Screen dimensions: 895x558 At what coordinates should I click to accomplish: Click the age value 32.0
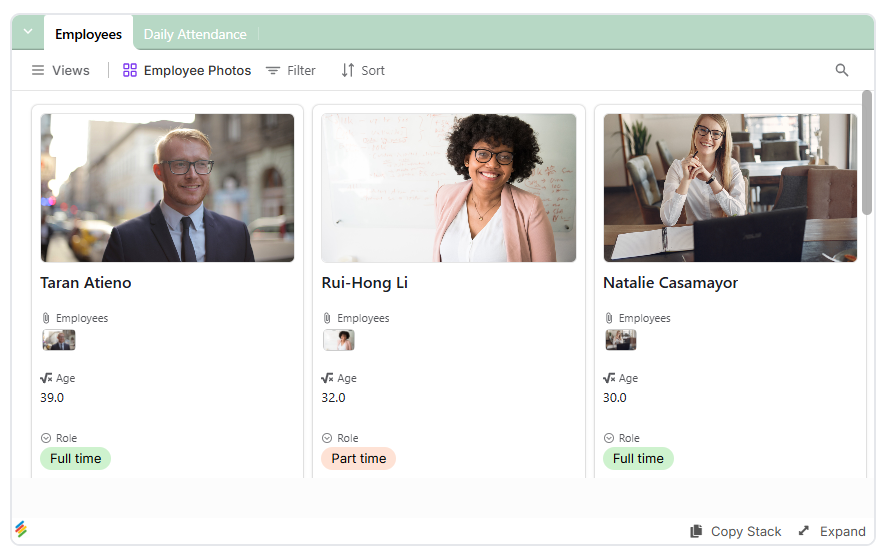pyautogui.click(x=333, y=398)
